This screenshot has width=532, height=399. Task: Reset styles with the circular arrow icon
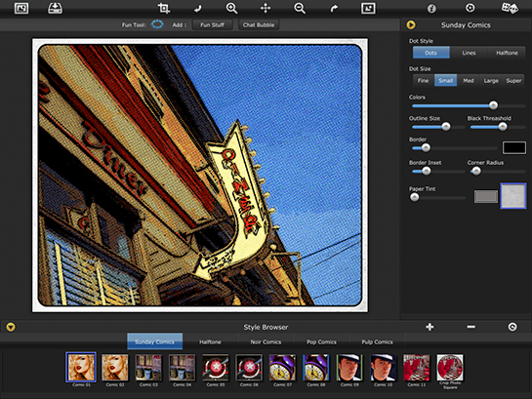512,327
